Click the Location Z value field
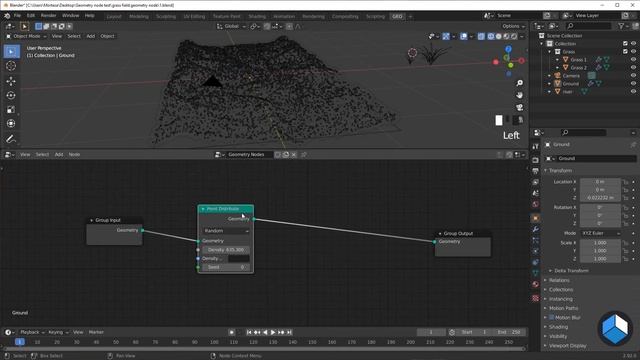This screenshot has width=640, height=360. (600, 198)
